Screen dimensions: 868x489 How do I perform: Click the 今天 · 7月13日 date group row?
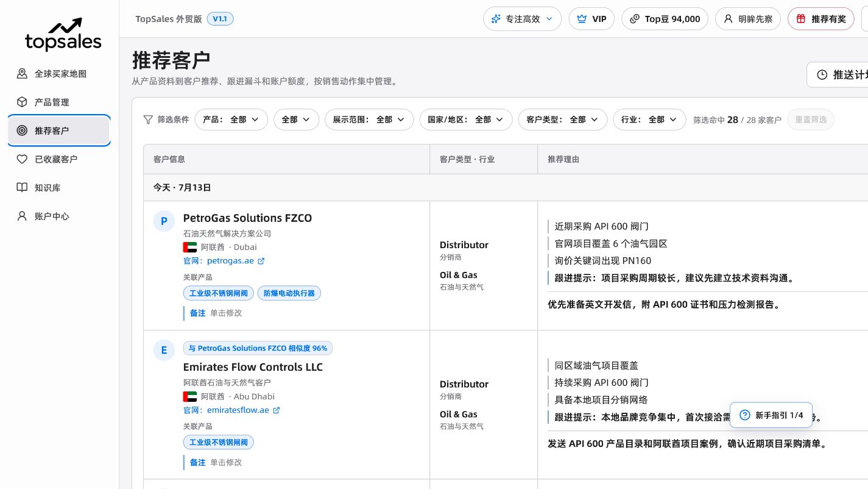(506, 188)
